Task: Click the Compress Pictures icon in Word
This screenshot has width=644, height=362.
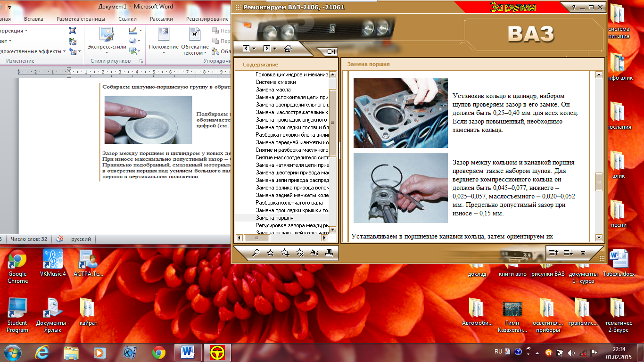Action: point(73,31)
